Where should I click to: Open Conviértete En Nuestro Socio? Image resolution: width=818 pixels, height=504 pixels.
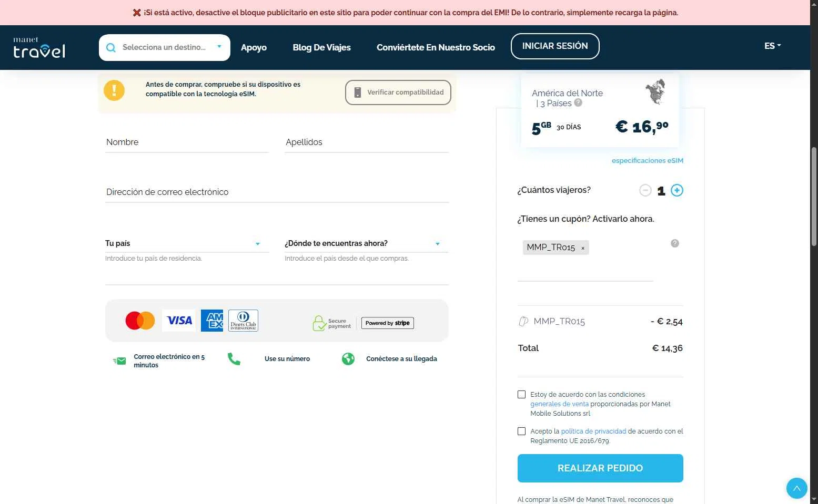pyautogui.click(x=436, y=47)
